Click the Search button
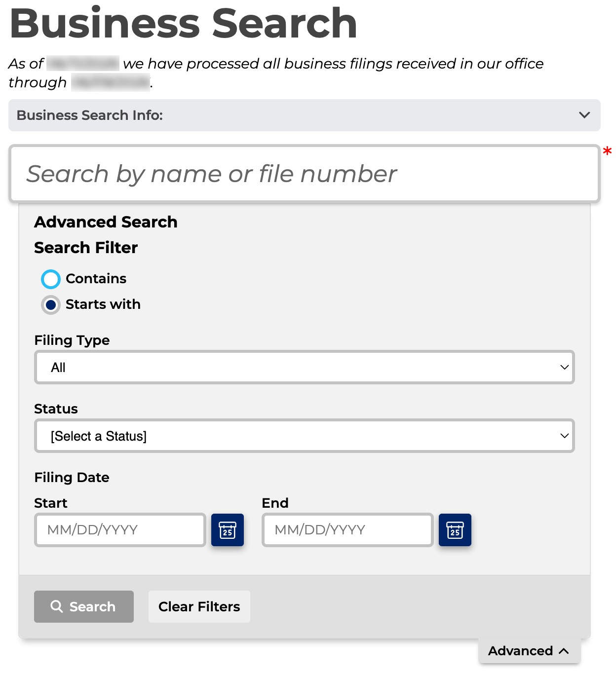 (84, 606)
